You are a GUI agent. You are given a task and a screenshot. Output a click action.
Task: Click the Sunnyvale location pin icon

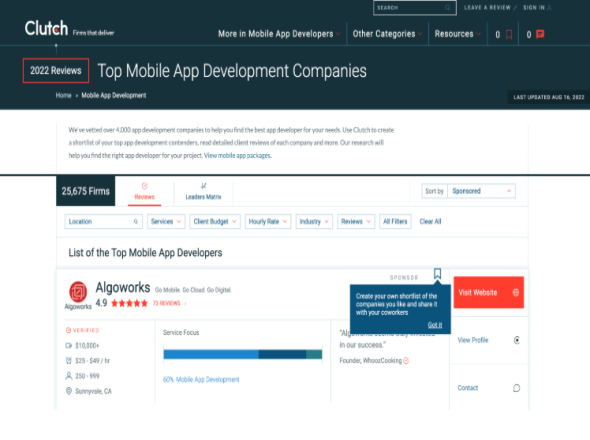click(68, 391)
